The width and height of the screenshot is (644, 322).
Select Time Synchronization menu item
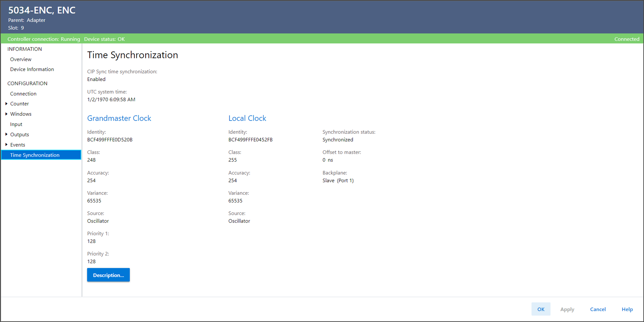click(x=35, y=155)
